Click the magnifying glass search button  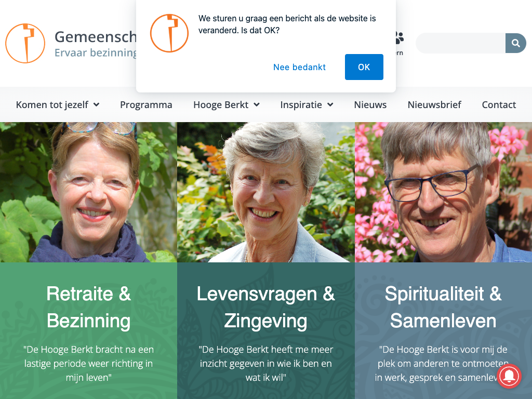pyautogui.click(x=515, y=43)
